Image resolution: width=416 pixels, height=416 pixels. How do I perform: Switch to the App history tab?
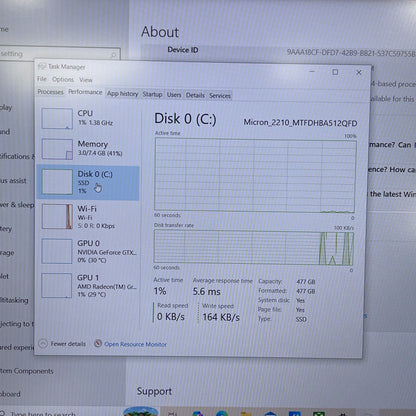coord(122,94)
